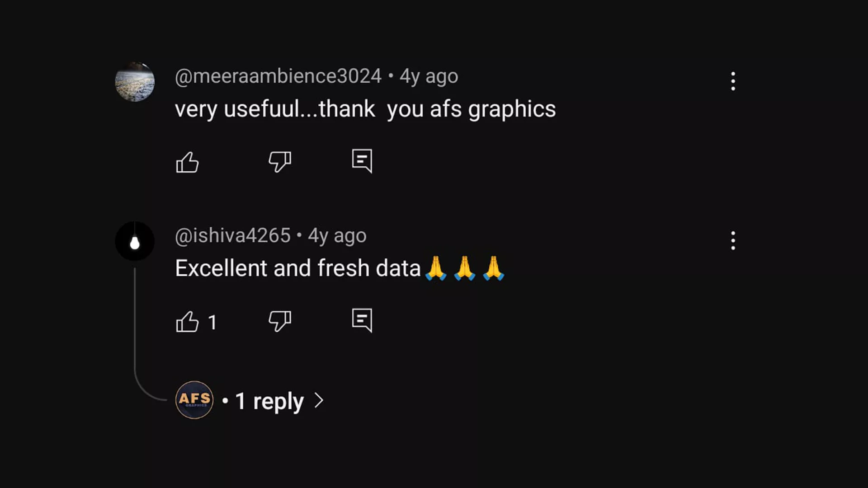Reply to meeraambience3024's comment
This screenshot has height=488, width=868.
point(362,161)
